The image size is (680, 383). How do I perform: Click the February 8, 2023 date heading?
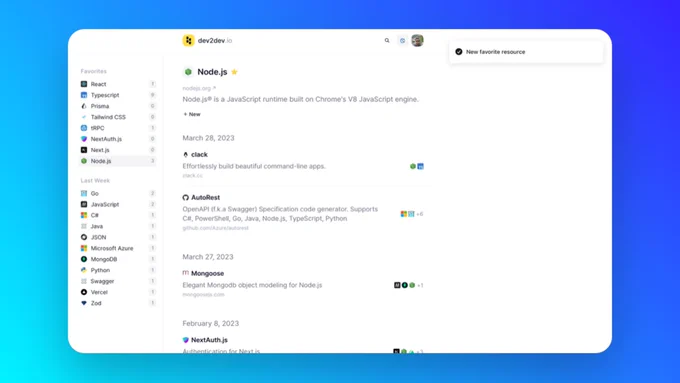click(211, 324)
